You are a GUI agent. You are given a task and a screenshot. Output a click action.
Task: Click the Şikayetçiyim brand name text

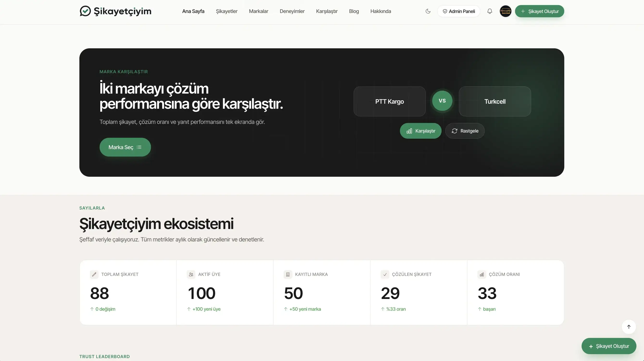click(x=122, y=11)
